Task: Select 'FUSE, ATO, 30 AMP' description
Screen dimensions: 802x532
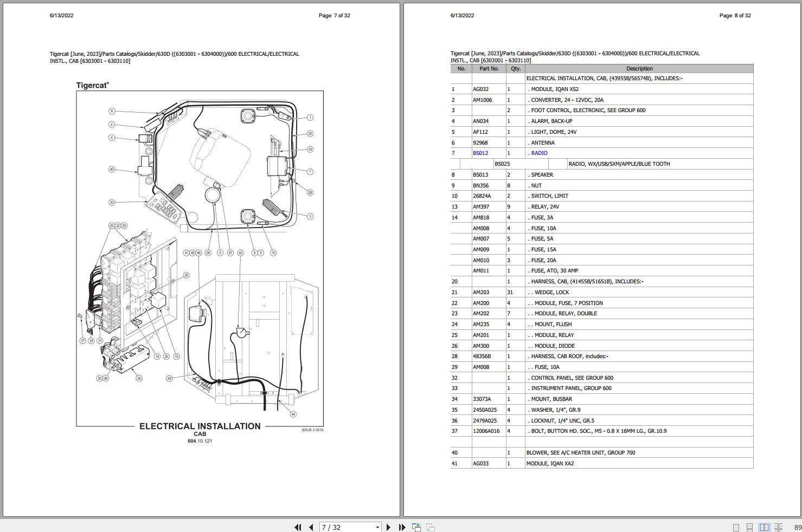Action: click(x=555, y=271)
